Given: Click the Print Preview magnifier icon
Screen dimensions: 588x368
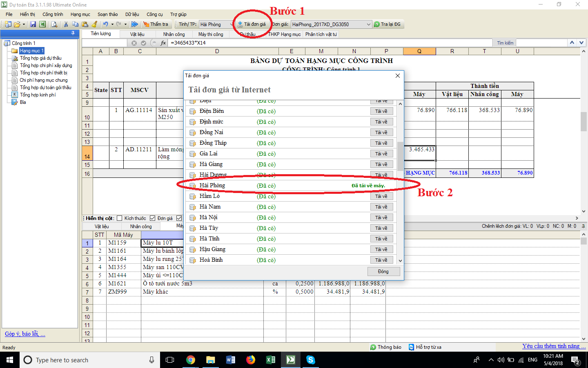Looking at the screenshot, I should tap(54, 25).
